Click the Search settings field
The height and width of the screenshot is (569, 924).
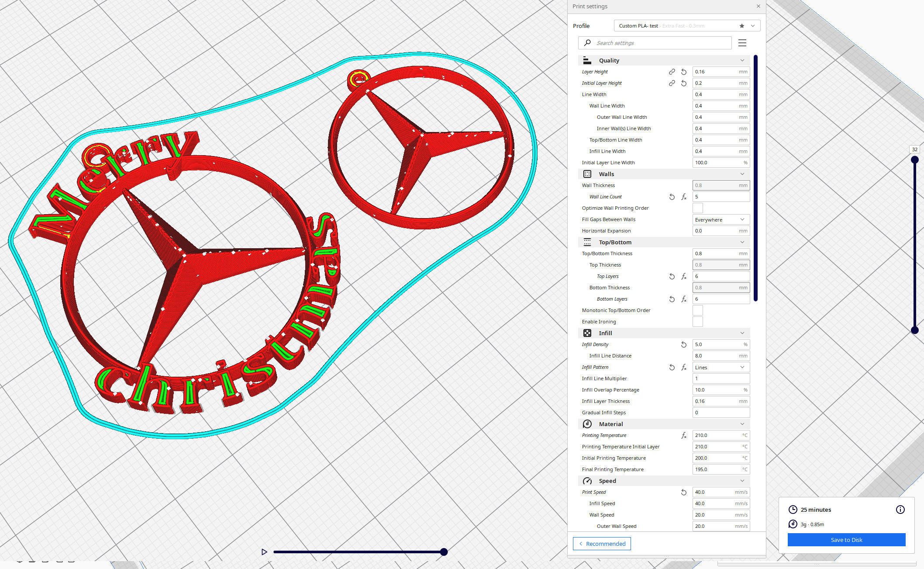pos(655,43)
